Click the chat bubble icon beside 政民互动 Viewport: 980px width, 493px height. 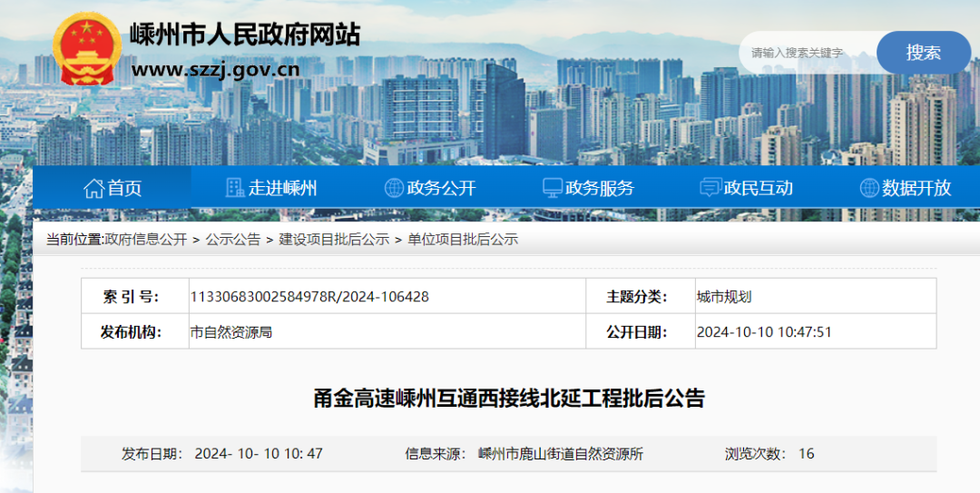710,188
